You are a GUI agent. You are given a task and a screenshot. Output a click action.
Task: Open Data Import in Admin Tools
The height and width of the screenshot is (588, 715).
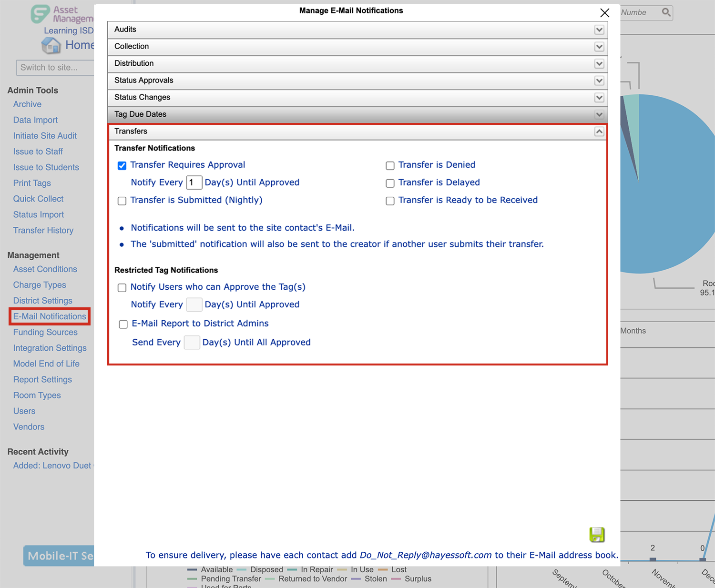coord(35,120)
